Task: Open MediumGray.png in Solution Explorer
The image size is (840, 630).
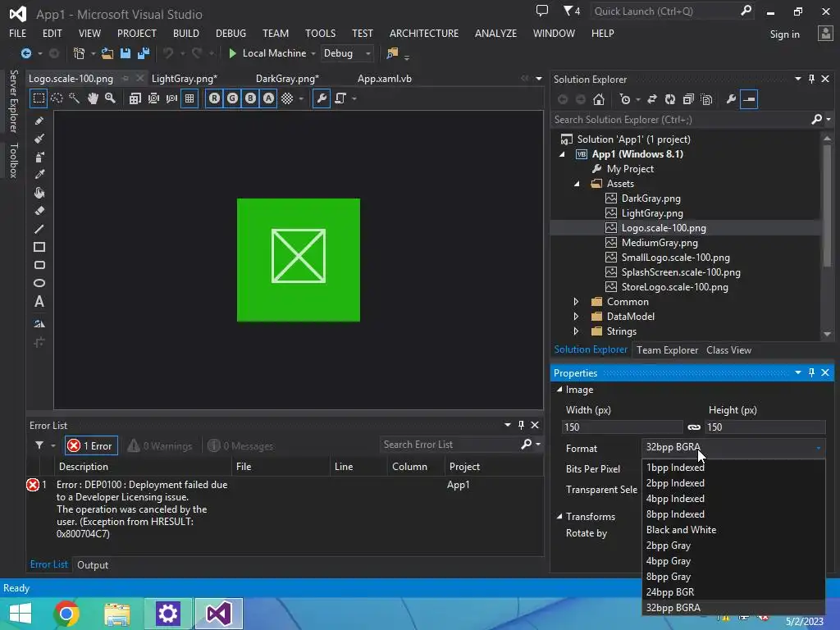Action: click(660, 243)
